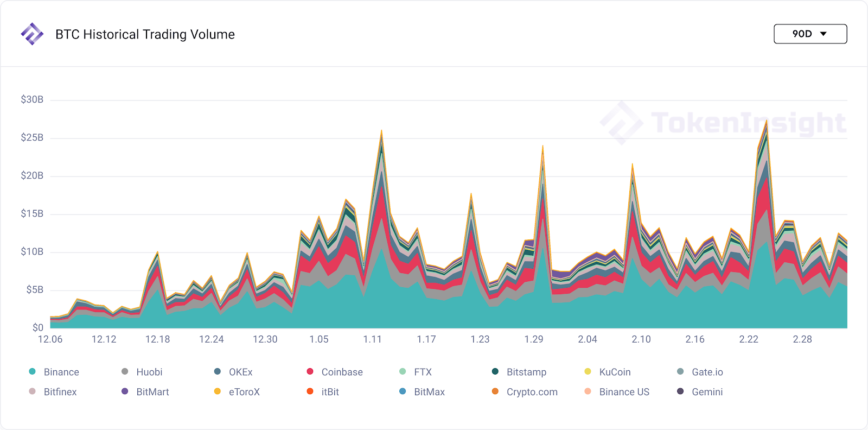The height and width of the screenshot is (430, 868).
Task: Click the 2.22 x-axis date label
Action: [749, 339]
